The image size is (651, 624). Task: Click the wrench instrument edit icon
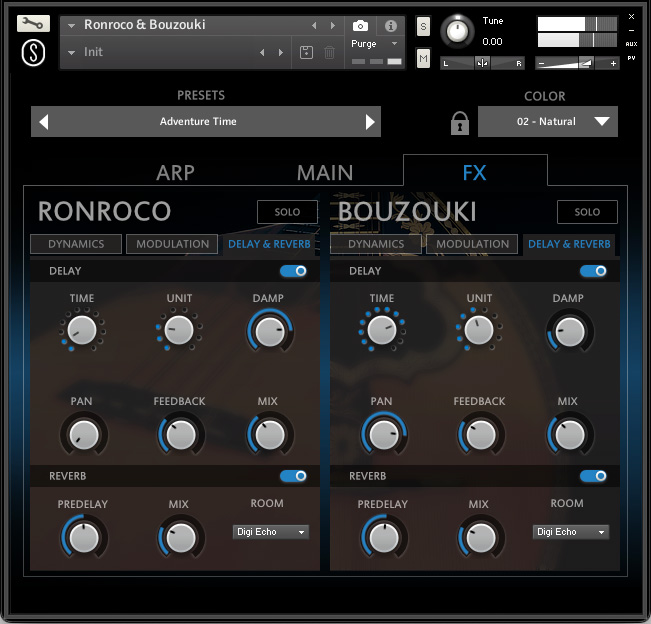[x=33, y=24]
